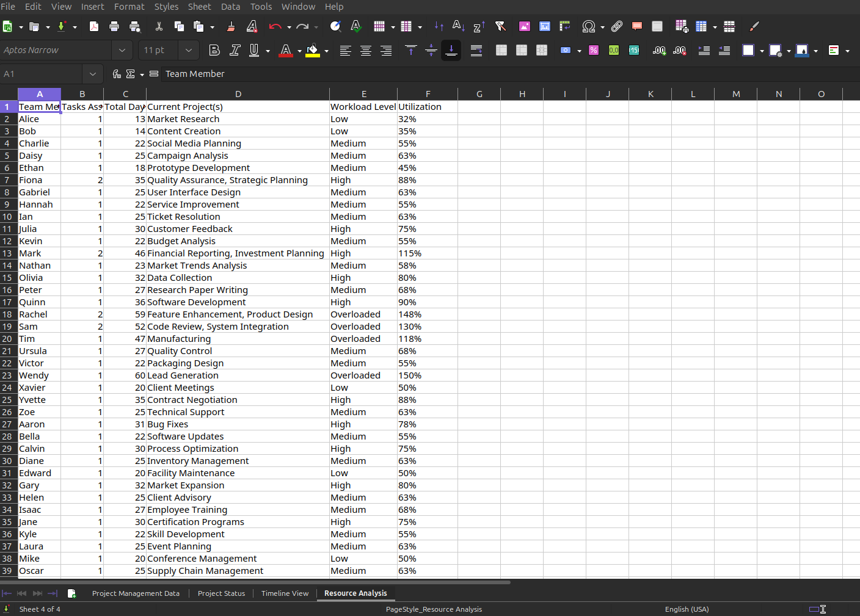Open Print Preview

(135, 26)
